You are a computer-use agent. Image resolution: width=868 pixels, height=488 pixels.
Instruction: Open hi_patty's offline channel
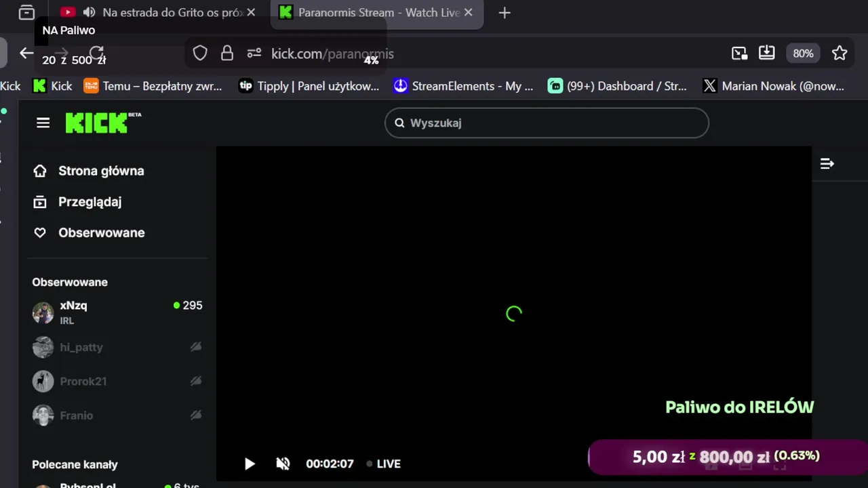pos(117,347)
